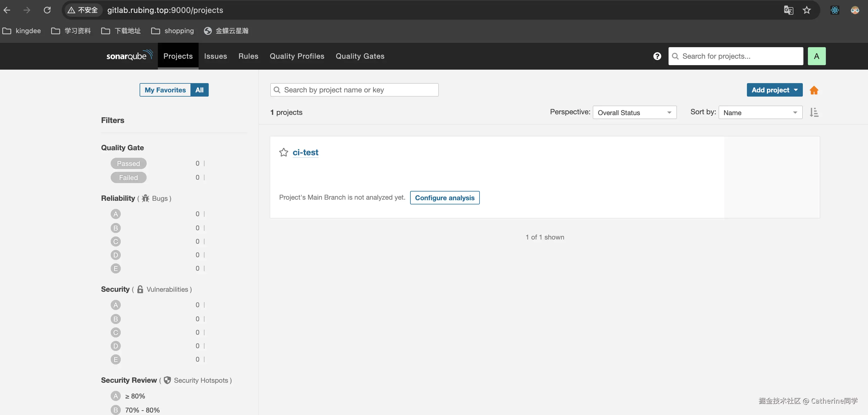Switch to My Favorites projects
868x415 pixels.
pyautogui.click(x=165, y=90)
